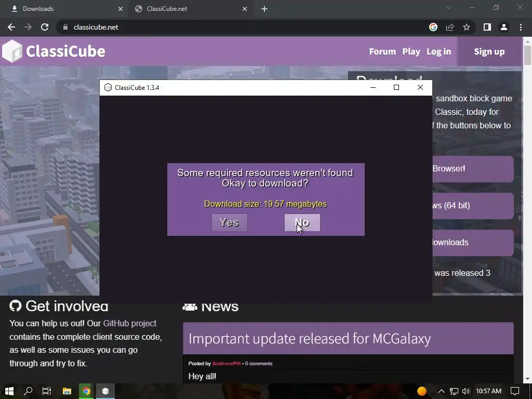Open the Google icon in address bar
532x399 pixels.
click(433, 27)
